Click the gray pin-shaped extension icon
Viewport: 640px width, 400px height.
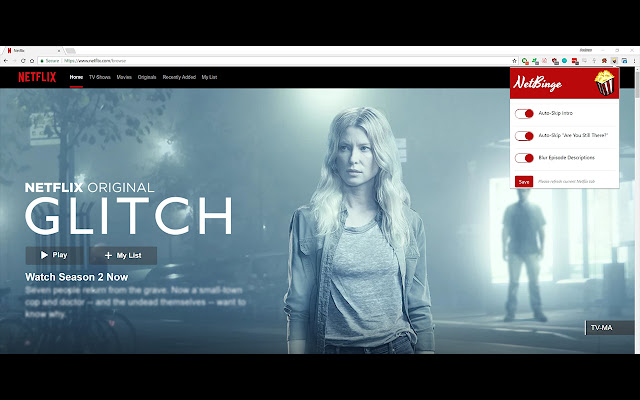tap(594, 61)
